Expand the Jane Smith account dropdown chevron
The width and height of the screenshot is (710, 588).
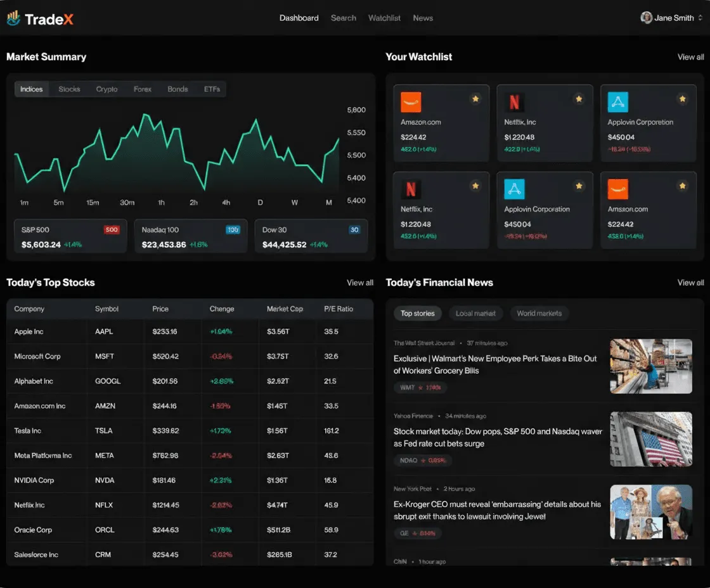coord(700,18)
